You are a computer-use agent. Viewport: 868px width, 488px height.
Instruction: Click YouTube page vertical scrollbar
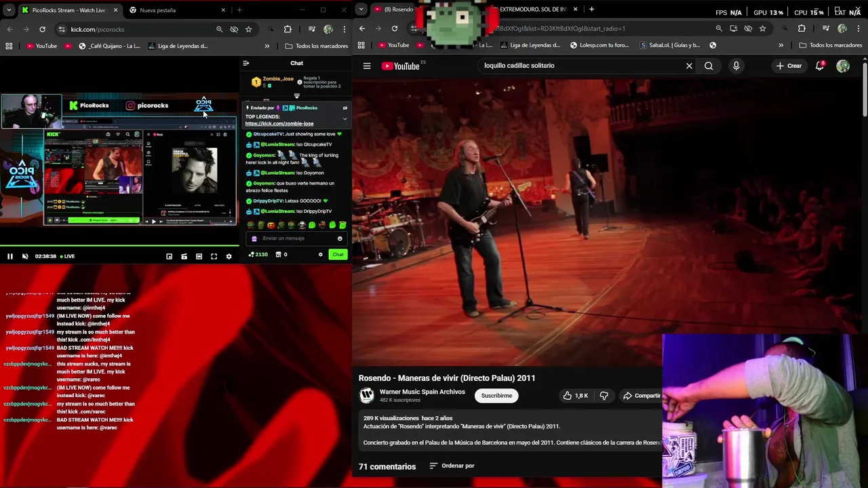click(864, 88)
